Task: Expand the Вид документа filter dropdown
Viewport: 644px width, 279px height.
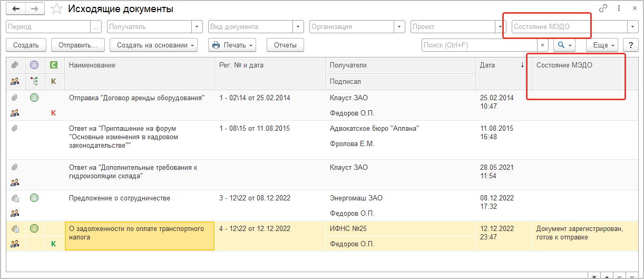Action: 299,26
